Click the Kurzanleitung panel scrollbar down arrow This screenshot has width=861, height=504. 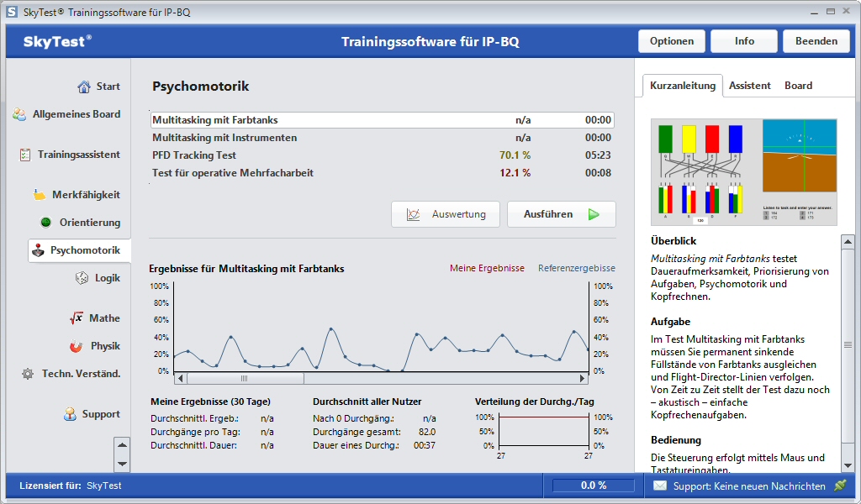(848, 463)
